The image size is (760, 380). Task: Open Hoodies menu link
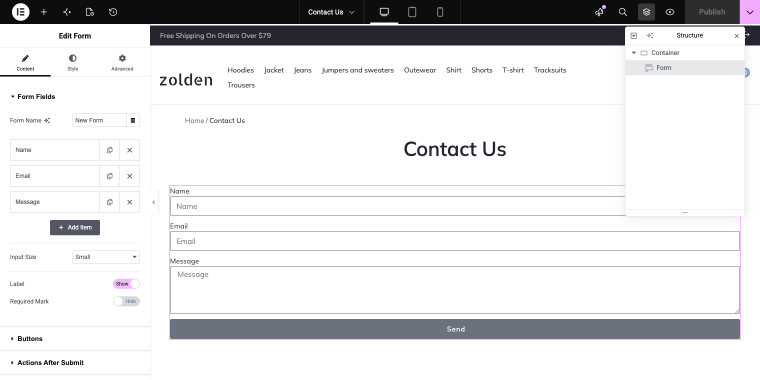click(x=240, y=70)
